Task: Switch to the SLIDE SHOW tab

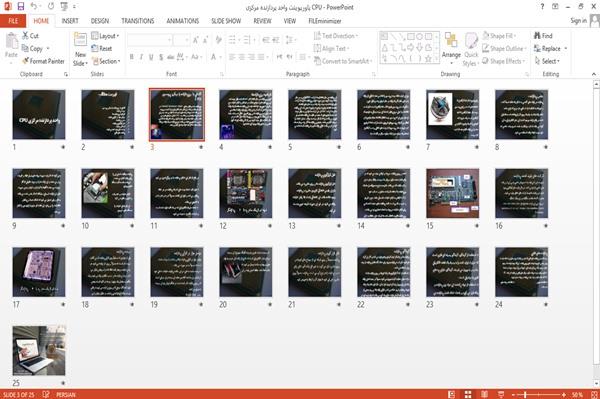Action: (x=226, y=21)
